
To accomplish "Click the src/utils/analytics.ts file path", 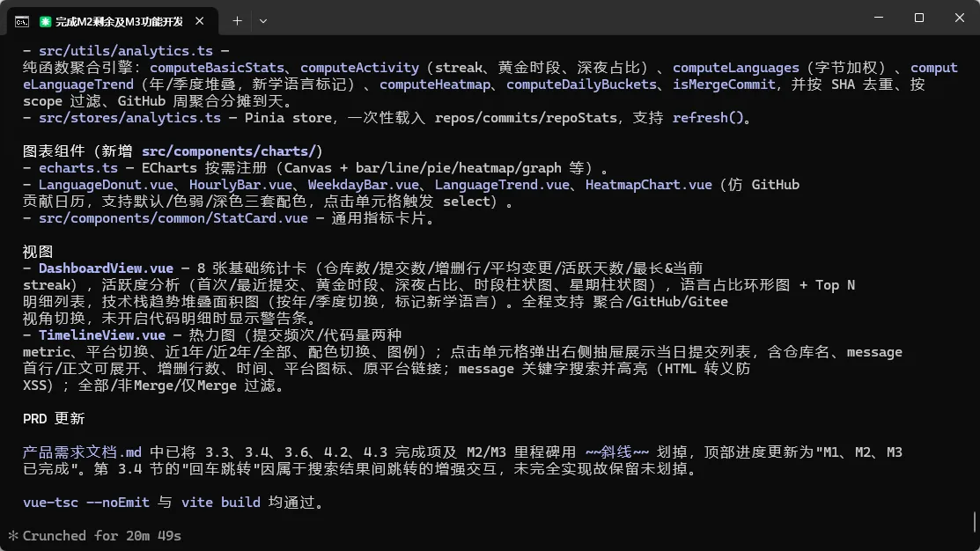I will point(126,50).
